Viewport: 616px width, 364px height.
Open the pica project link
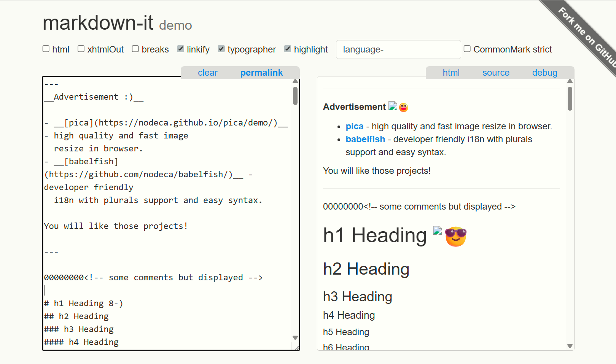coord(355,126)
